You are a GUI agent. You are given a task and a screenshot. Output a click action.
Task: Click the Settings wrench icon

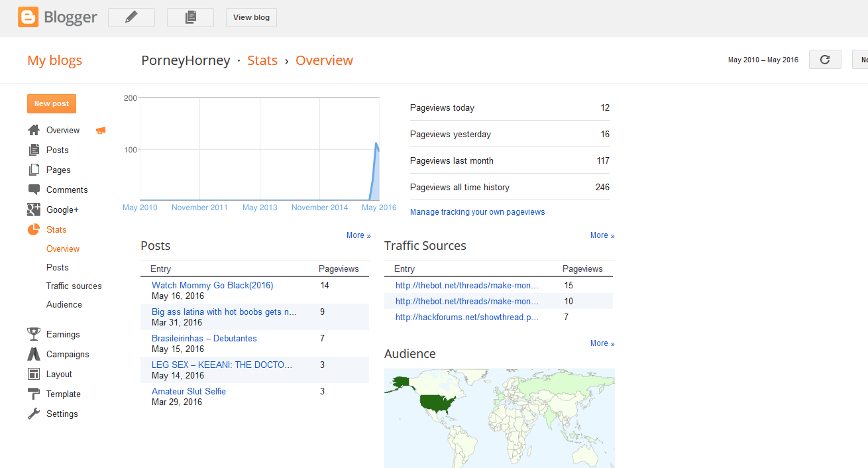click(x=34, y=414)
